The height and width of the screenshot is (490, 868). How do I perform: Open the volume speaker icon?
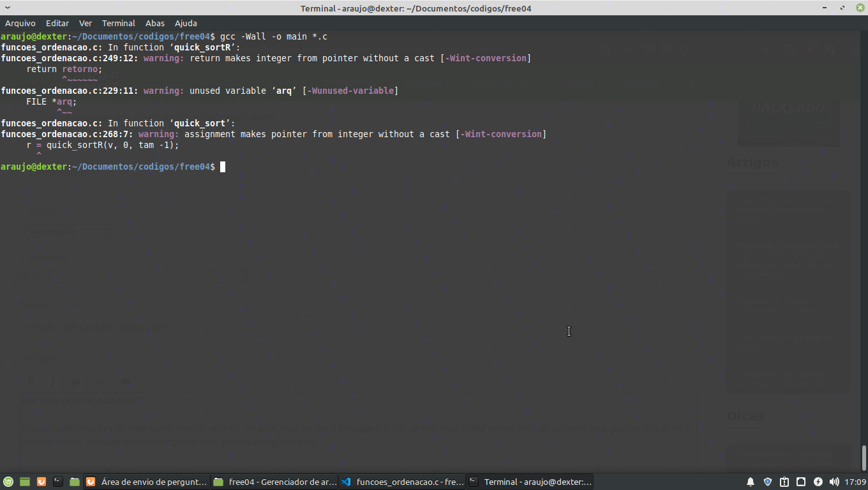pos(834,482)
